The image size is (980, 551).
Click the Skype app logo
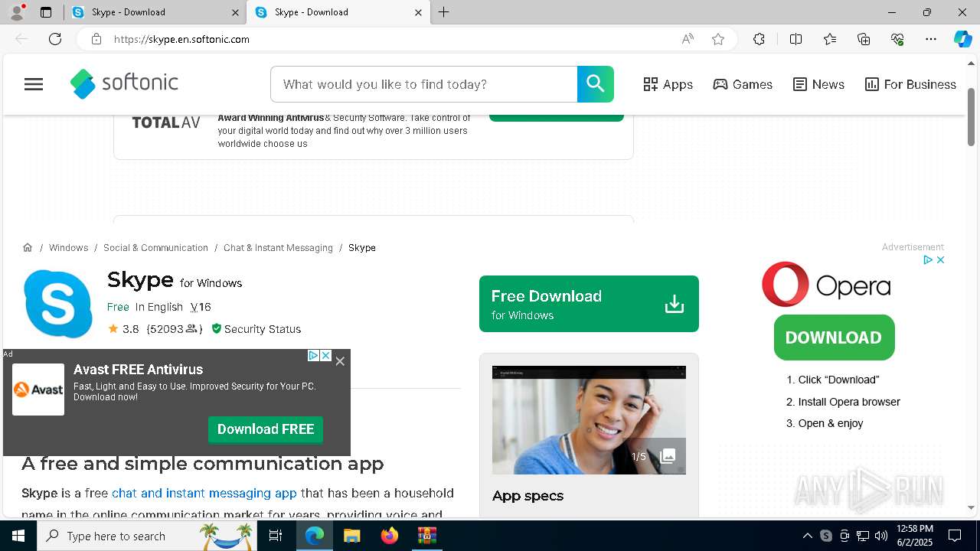pos(58,304)
